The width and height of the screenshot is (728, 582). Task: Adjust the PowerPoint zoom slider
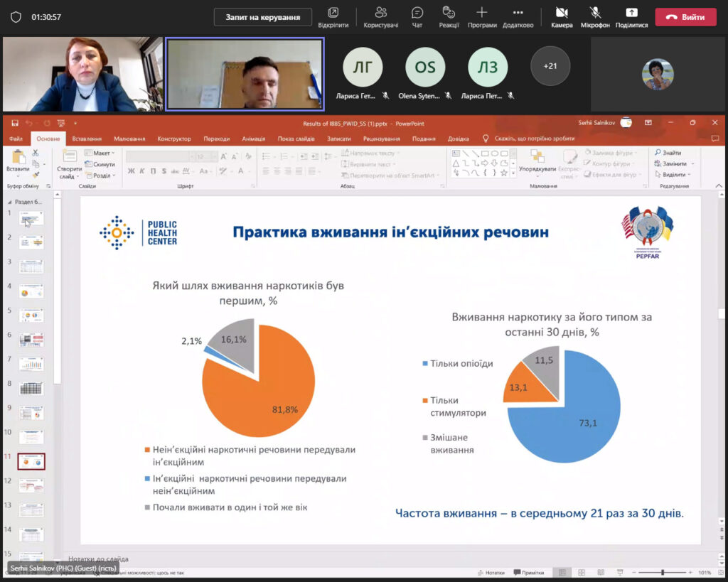pyautogui.click(x=663, y=572)
